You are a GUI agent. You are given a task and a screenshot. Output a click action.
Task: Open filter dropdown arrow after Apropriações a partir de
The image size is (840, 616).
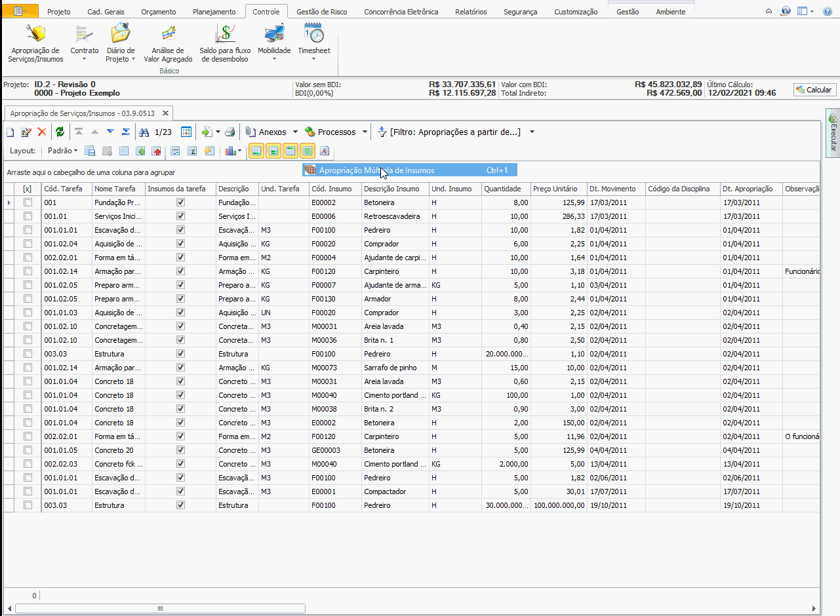(x=532, y=132)
